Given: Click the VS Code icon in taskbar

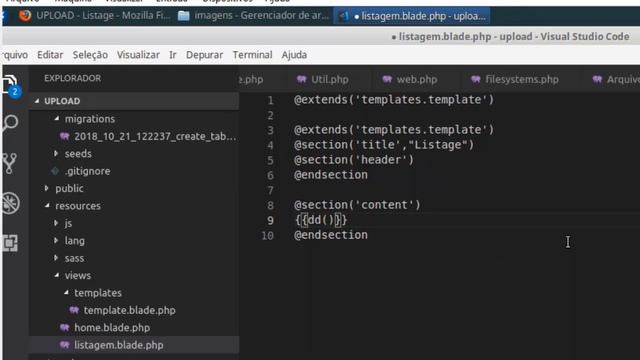Looking at the screenshot, I should click(344, 16).
